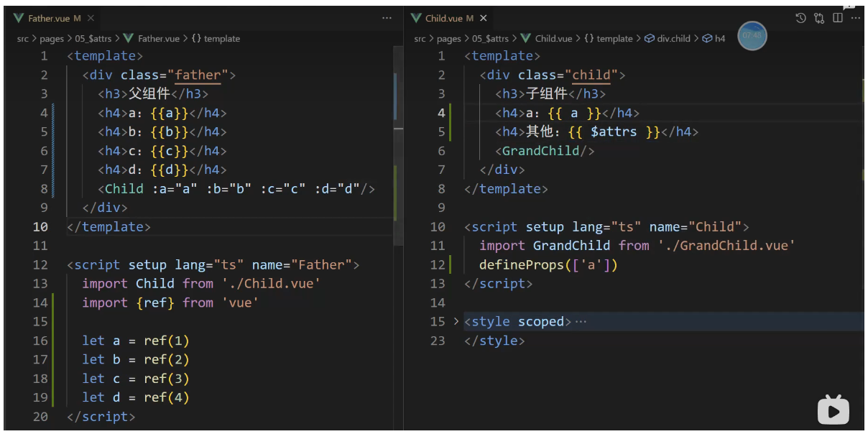Click the '<Child :a="a" :b="b"' tag line

(x=237, y=189)
